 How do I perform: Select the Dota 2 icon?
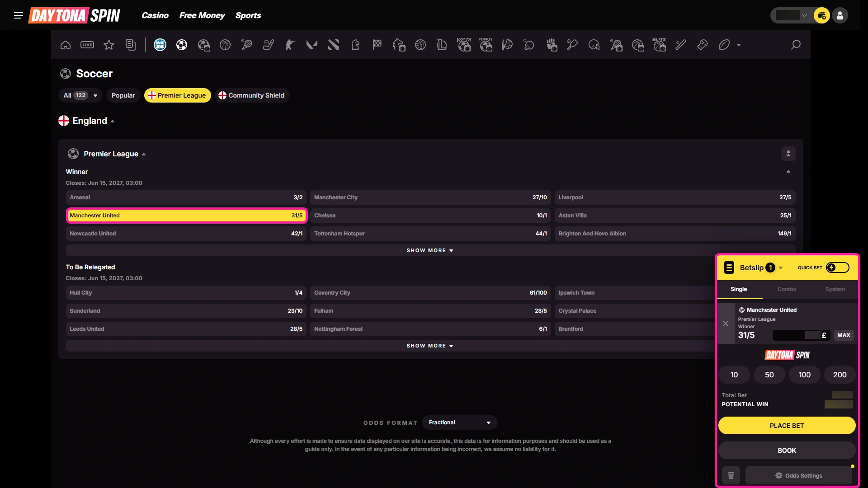click(334, 45)
